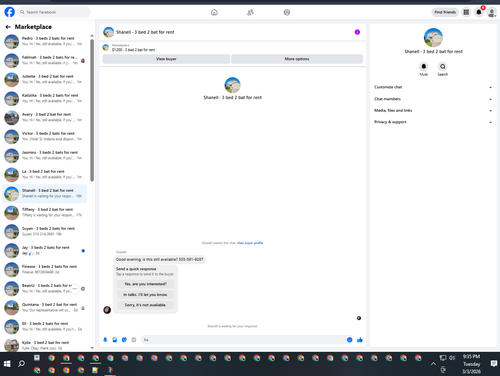Click the Facebook logo
The image size is (500, 376).
[9, 12]
